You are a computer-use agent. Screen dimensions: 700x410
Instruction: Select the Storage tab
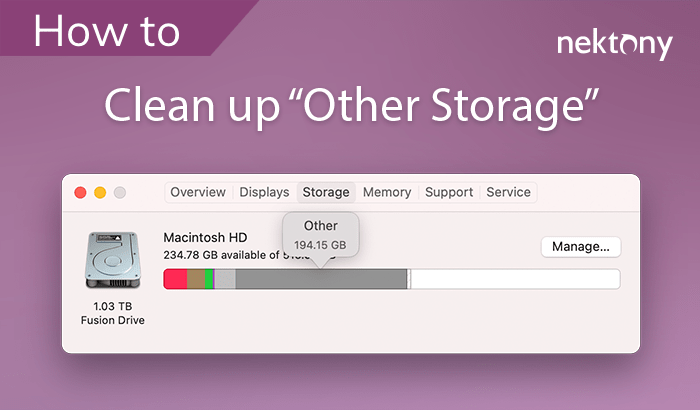coord(326,192)
